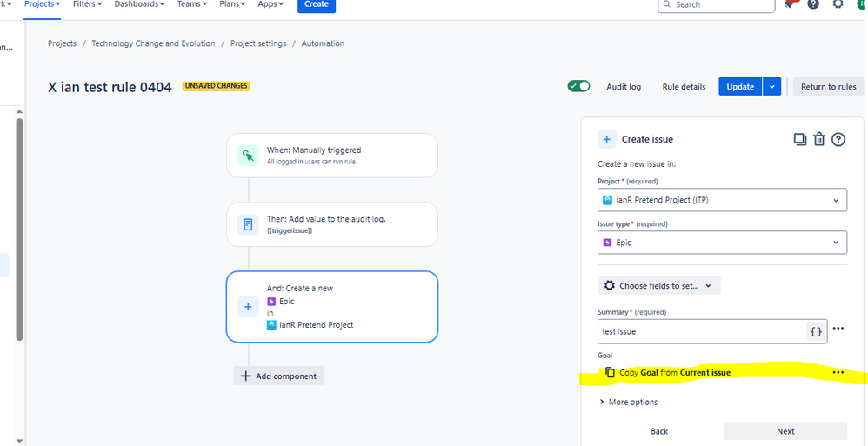Click the copy icon next to Copy Goal
868x446 pixels.
(610, 372)
